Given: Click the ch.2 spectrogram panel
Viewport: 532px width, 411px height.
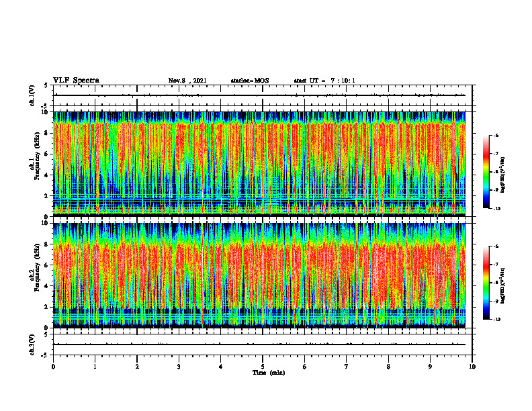Looking at the screenshot, I should [x=259, y=275].
